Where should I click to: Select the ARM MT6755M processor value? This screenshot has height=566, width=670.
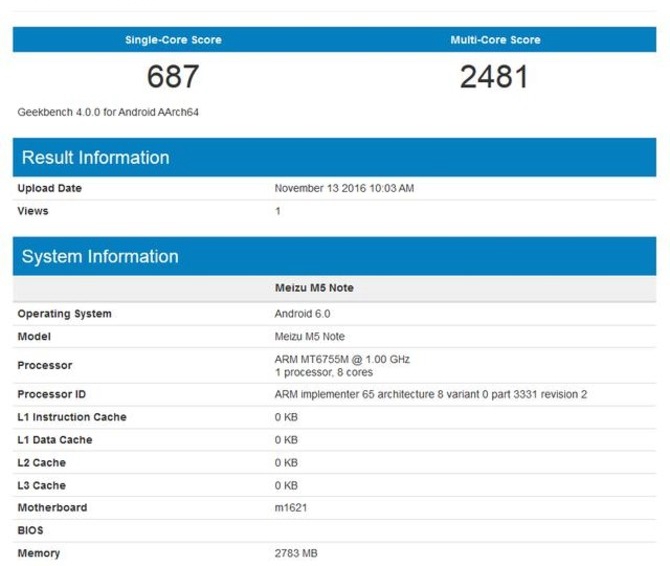(342, 359)
